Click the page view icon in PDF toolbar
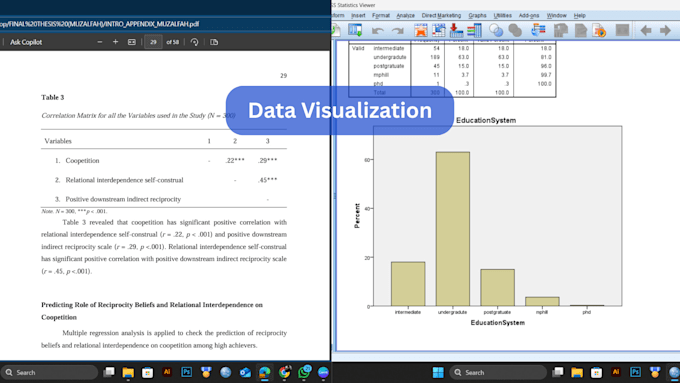Viewport: 680px width, 383px height. (214, 42)
